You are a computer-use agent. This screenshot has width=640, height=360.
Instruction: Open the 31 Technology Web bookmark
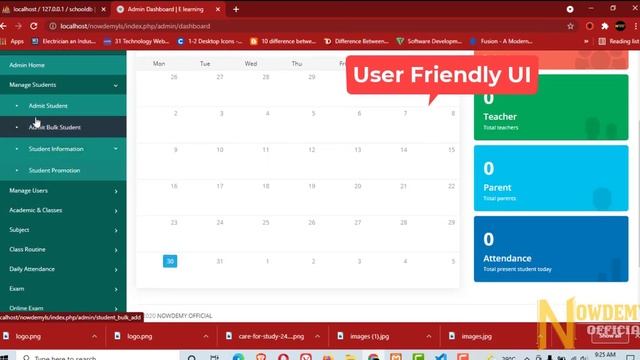tap(136, 41)
